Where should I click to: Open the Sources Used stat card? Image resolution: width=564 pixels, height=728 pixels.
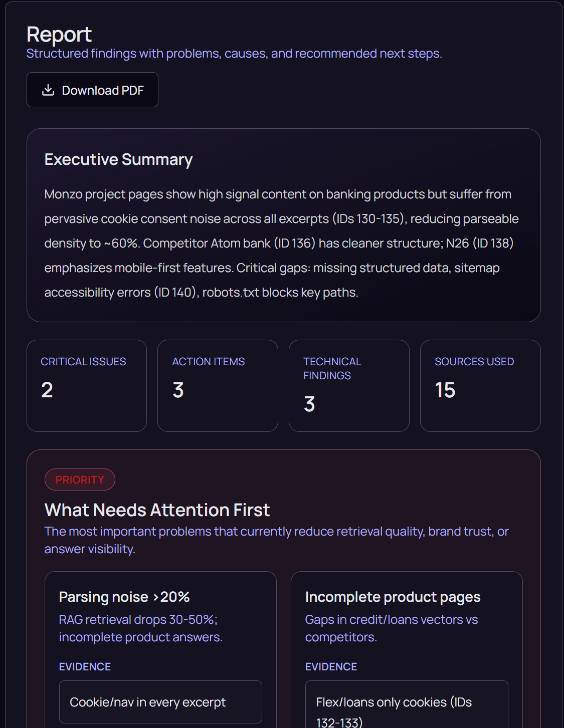click(x=480, y=385)
